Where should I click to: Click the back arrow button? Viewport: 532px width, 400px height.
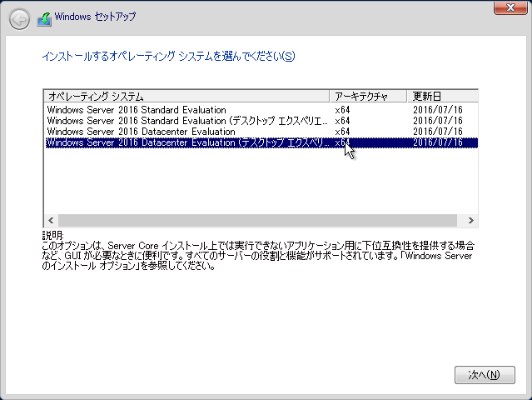pyautogui.click(x=19, y=19)
